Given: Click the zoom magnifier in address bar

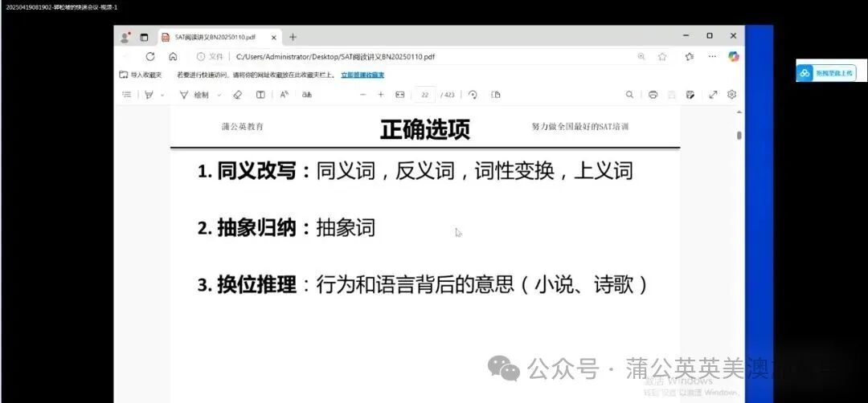Looking at the screenshot, I should 641,56.
